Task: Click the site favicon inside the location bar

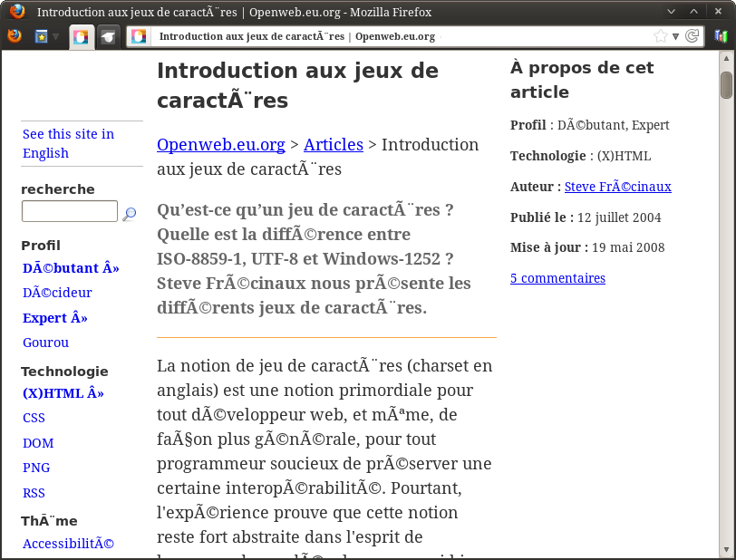Action: (x=139, y=37)
